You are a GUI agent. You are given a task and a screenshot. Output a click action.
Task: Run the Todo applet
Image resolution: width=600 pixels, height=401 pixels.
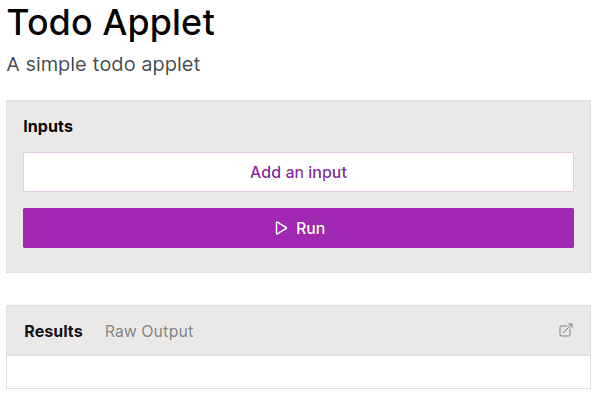(298, 228)
